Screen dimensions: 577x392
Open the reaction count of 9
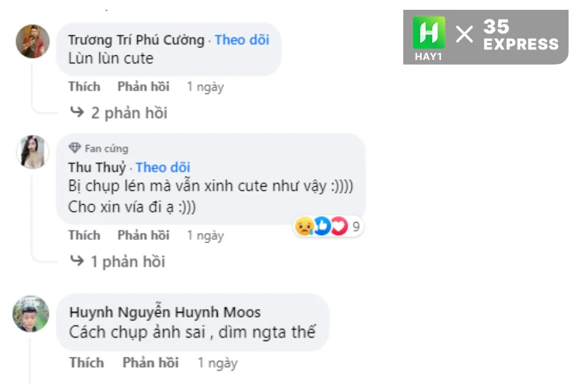[356, 227]
